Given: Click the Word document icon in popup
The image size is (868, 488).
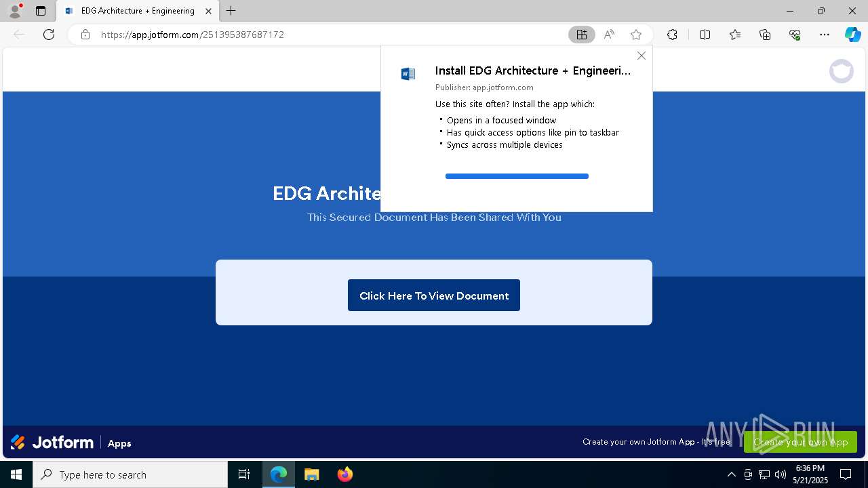Looking at the screenshot, I should point(408,74).
